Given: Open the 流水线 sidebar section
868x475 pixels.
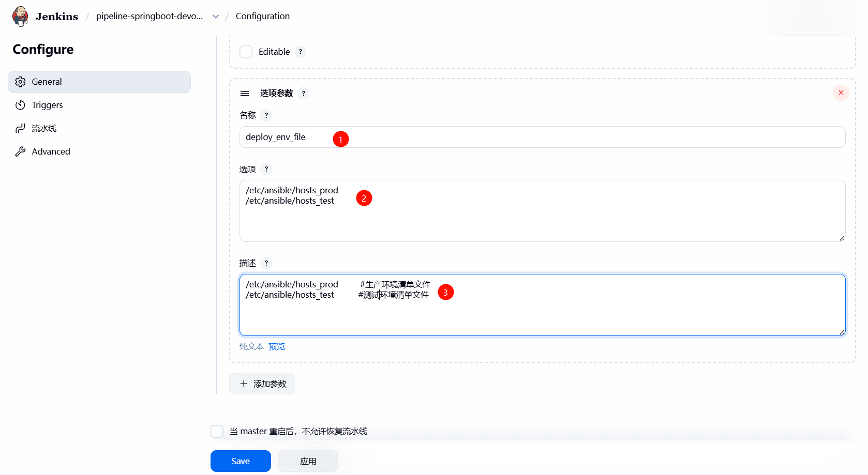Looking at the screenshot, I should tap(44, 128).
